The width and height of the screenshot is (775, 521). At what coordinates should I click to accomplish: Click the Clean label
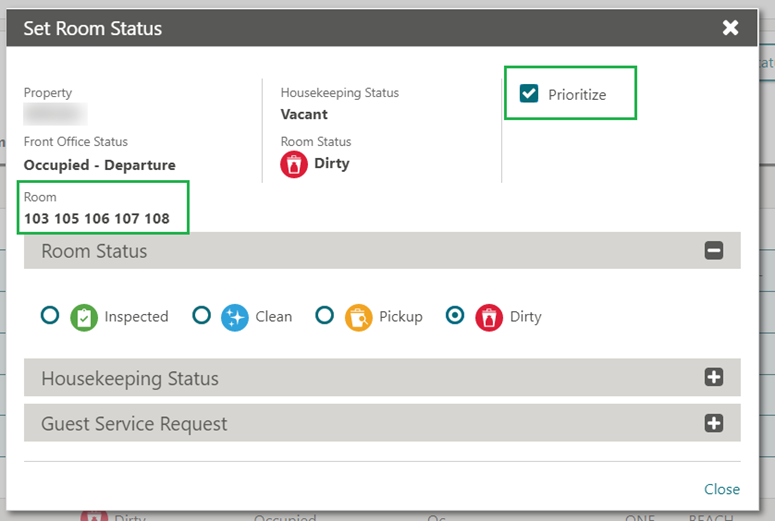[x=273, y=316]
